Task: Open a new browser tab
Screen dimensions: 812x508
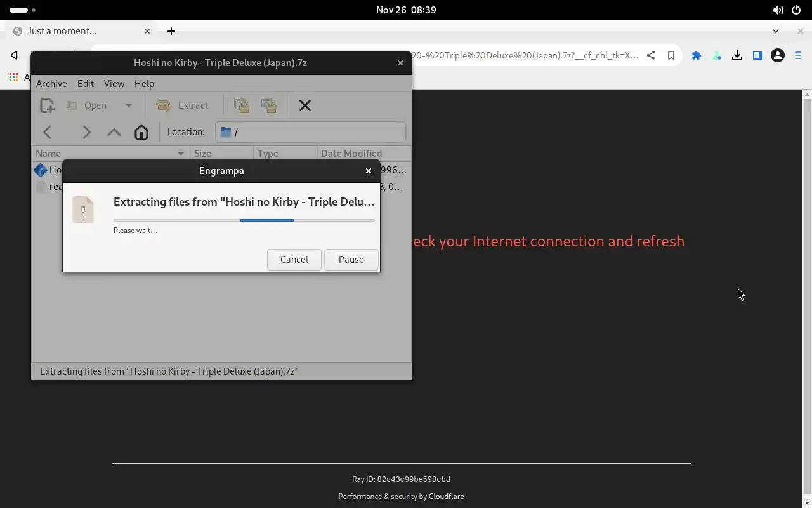Action: pyautogui.click(x=171, y=30)
